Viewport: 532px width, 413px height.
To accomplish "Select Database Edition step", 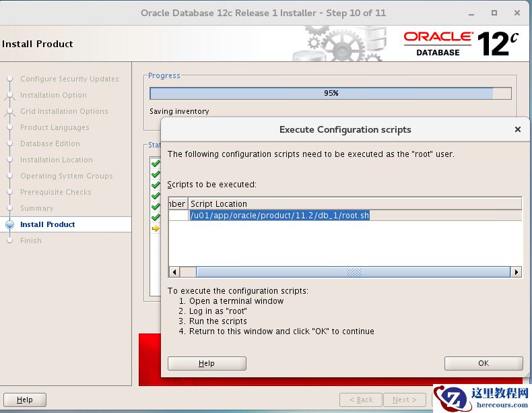I will (x=51, y=144).
